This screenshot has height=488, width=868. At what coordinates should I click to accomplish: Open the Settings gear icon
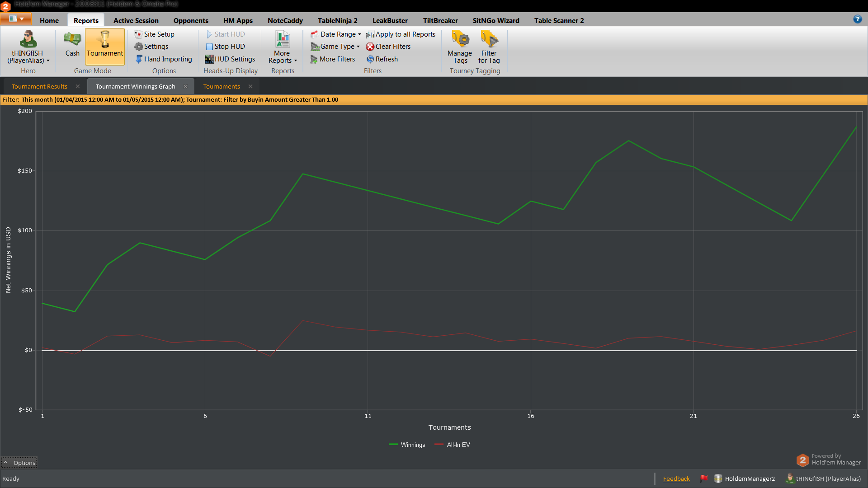pos(138,47)
